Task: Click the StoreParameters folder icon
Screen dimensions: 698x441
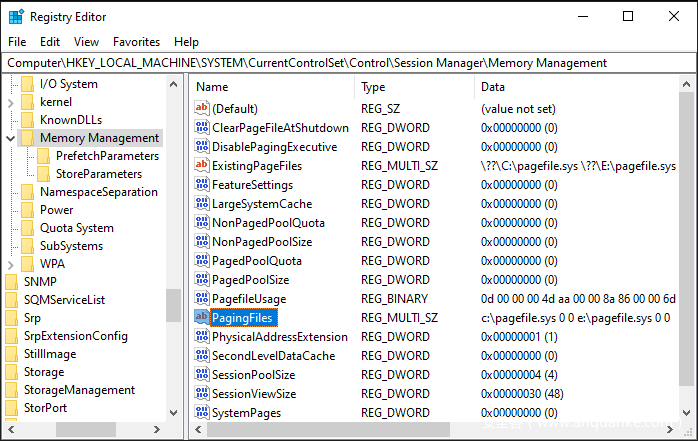Action: click(x=44, y=174)
